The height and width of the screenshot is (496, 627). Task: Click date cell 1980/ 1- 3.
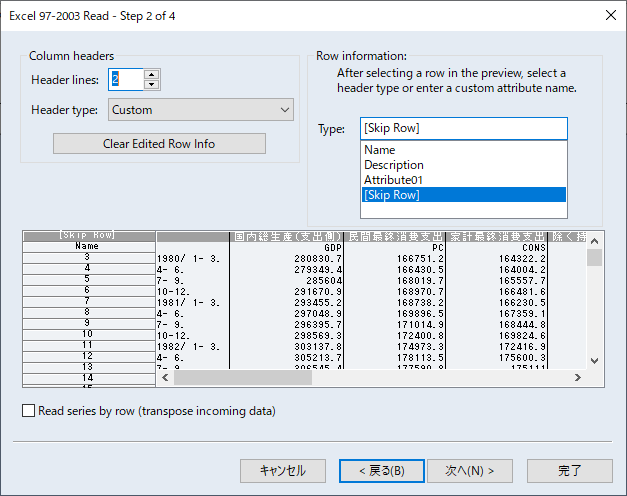click(x=193, y=259)
